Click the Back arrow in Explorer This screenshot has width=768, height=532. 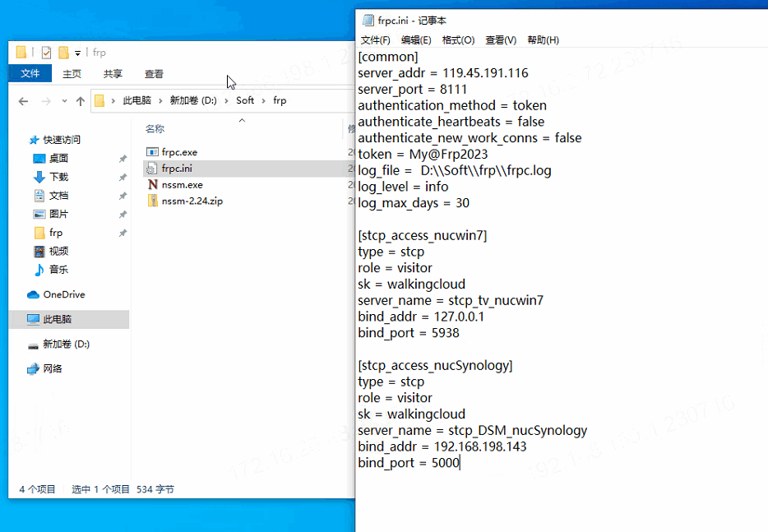point(23,101)
